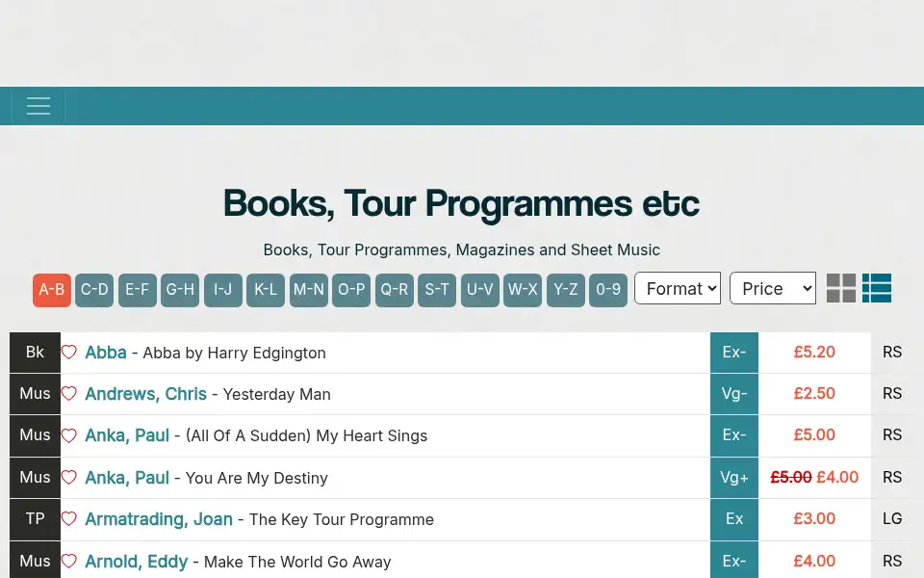This screenshot has width=924, height=578.
Task: Click TP format badge for Armatrading row
Action: click(35, 518)
